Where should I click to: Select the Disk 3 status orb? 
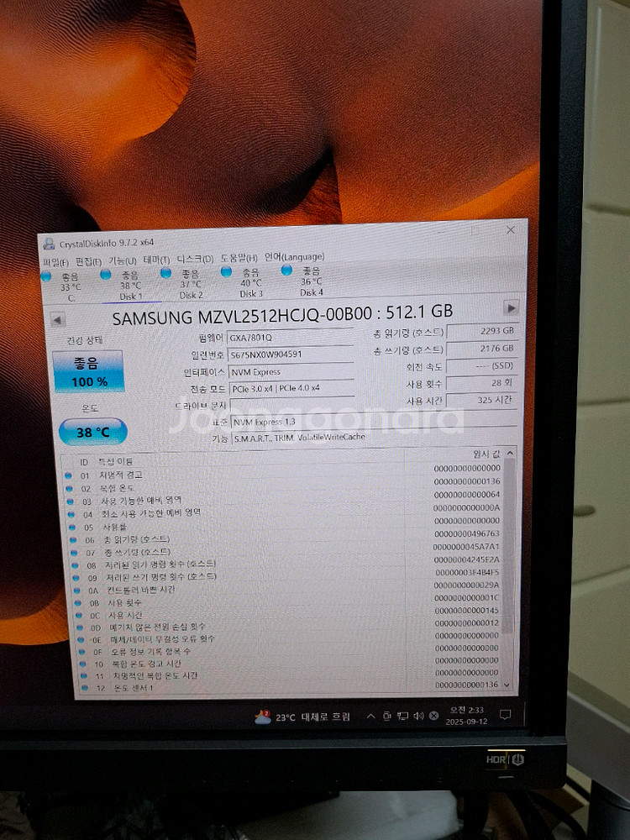227,271
